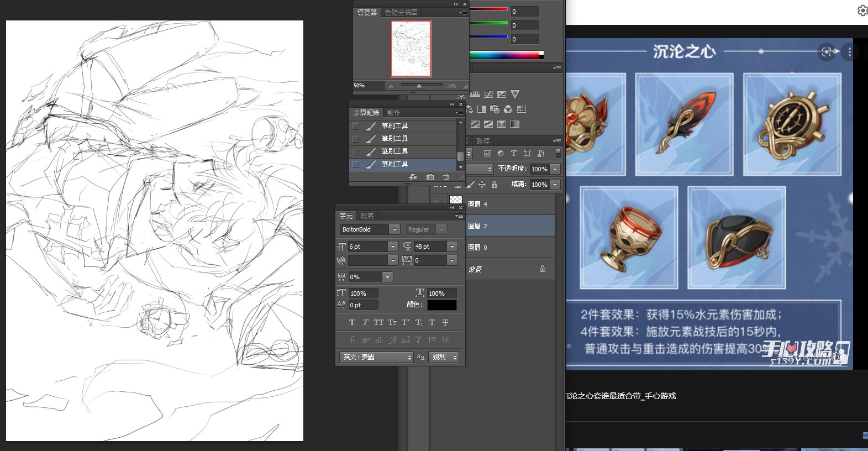Select the 導覽器 navigator tab
Image resolution: width=868 pixels, height=451 pixels.
click(x=367, y=12)
